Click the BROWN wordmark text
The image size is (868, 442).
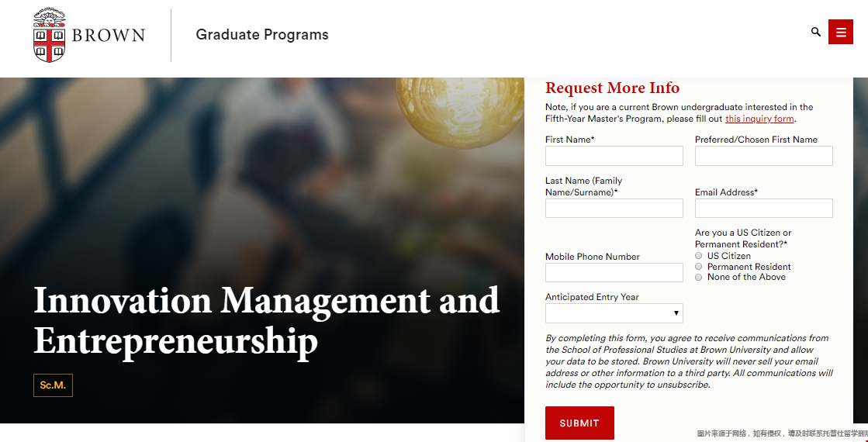(109, 36)
